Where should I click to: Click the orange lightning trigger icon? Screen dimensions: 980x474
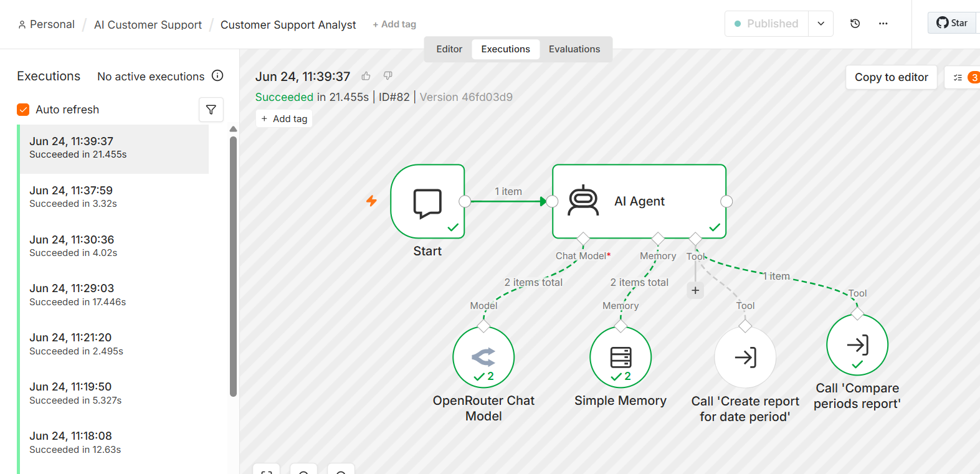(x=371, y=201)
